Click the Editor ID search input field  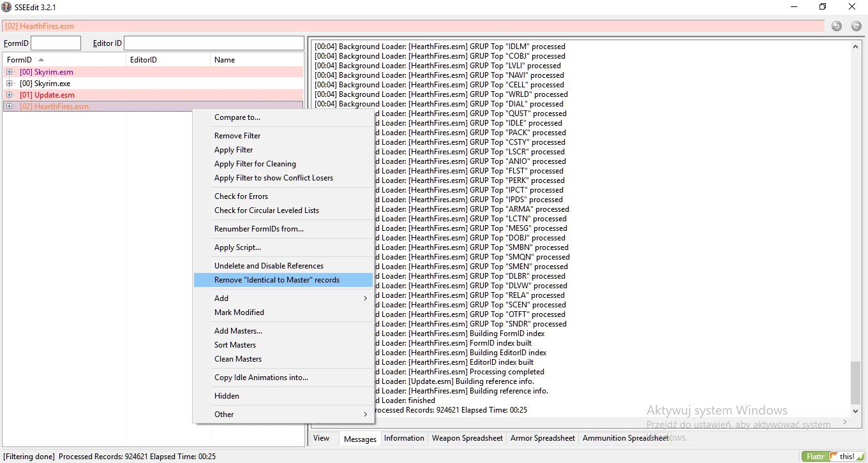pyautogui.click(x=214, y=43)
